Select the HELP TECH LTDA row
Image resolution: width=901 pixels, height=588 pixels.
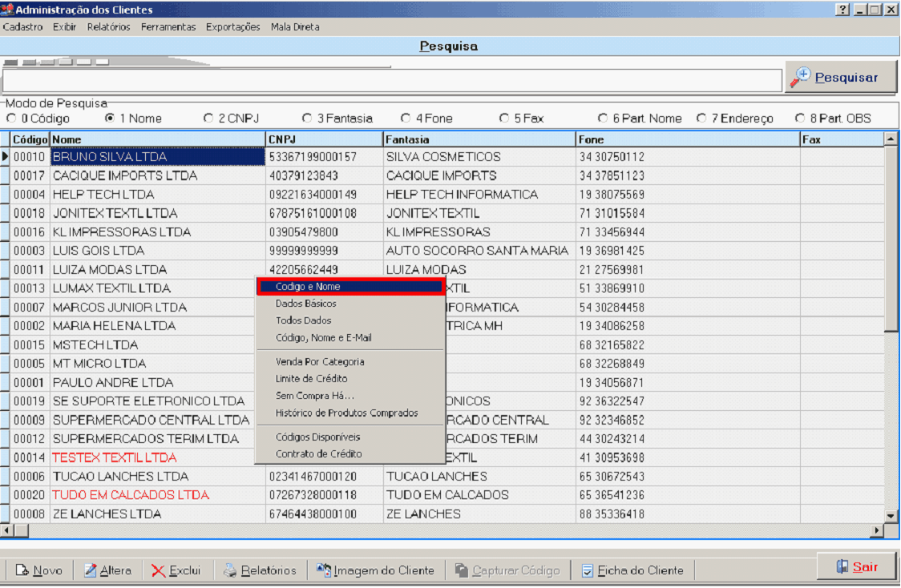pyautogui.click(x=157, y=195)
